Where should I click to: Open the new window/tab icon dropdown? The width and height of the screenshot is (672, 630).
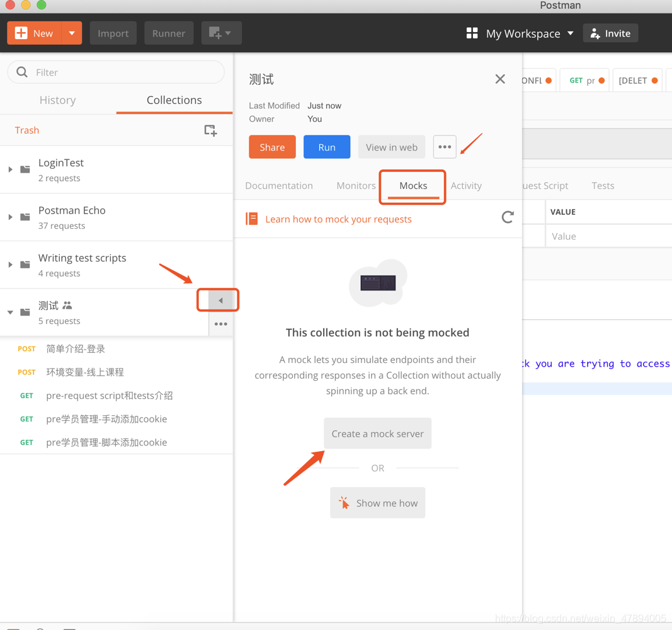pos(221,33)
